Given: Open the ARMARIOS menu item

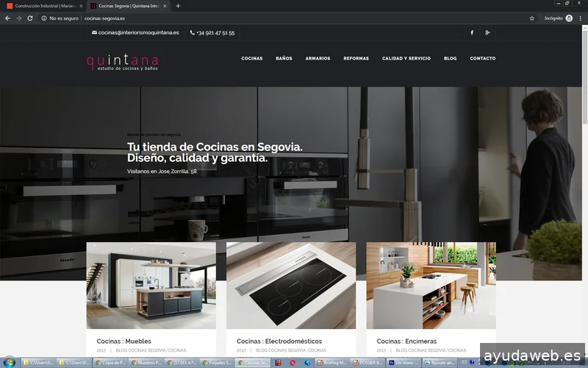Looking at the screenshot, I should pyautogui.click(x=318, y=58).
